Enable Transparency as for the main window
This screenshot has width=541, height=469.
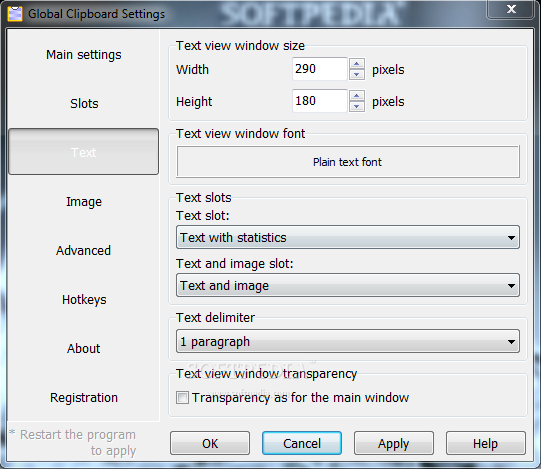(182, 398)
